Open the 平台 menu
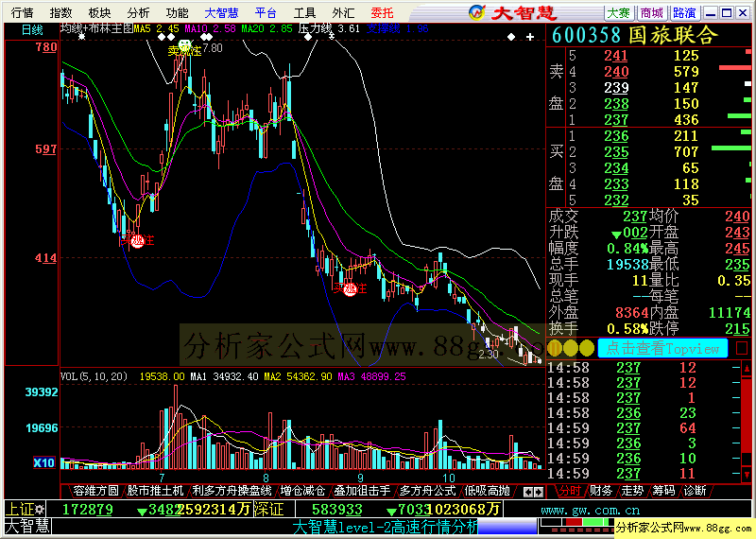This screenshot has width=756, height=539. click(266, 13)
